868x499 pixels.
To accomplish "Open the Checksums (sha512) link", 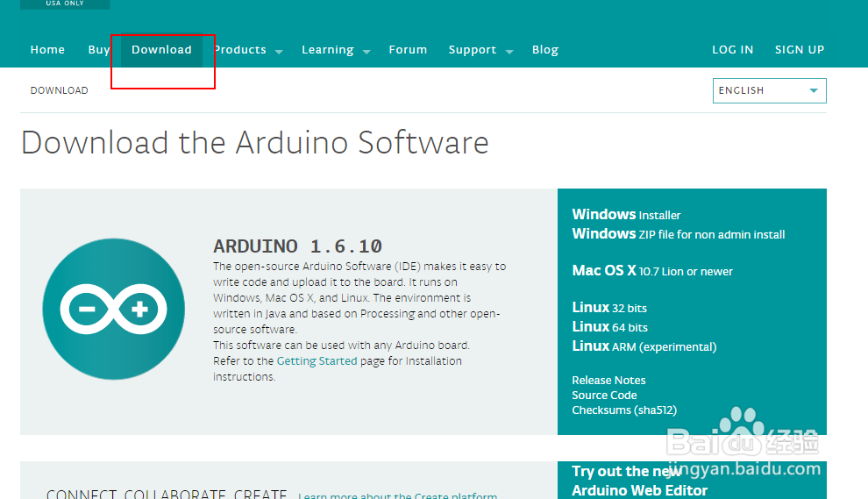I will (624, 410).
